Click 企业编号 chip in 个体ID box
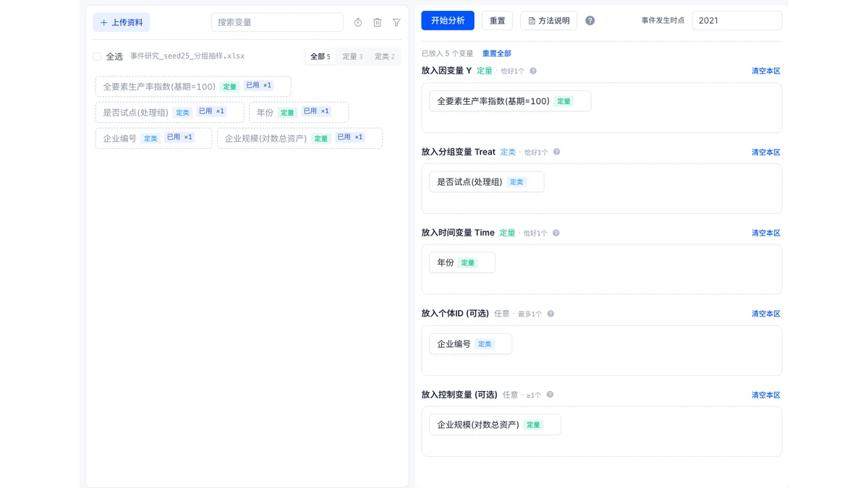The height and width of the screenshot is (488, 868). point(470,343)
